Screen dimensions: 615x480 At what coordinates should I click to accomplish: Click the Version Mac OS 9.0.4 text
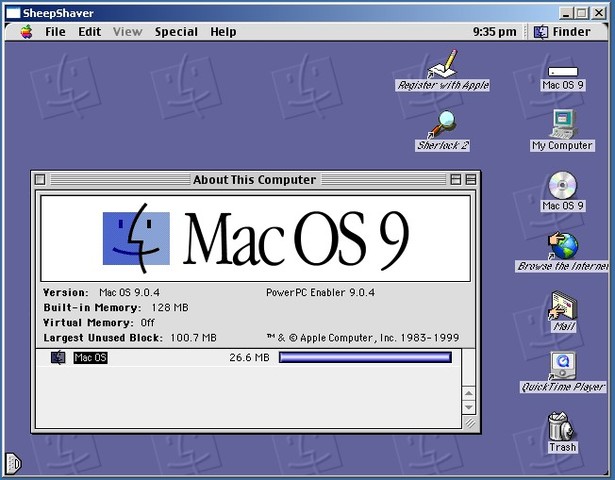click(x=101, y=293)
